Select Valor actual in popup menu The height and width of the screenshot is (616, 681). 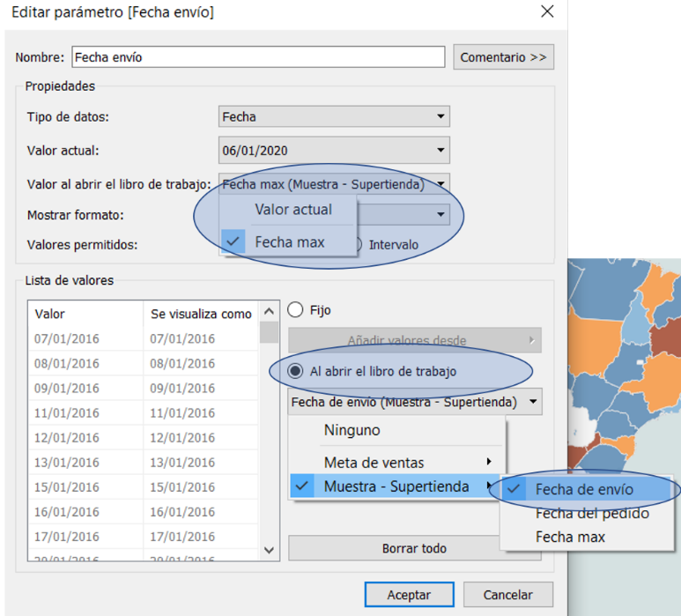[x=293, y=210]
